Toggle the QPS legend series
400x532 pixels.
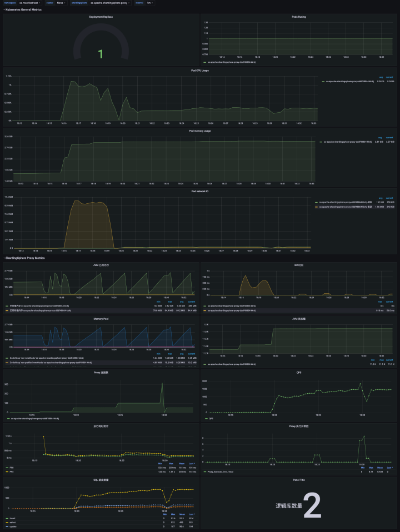[x=211, y=418]
